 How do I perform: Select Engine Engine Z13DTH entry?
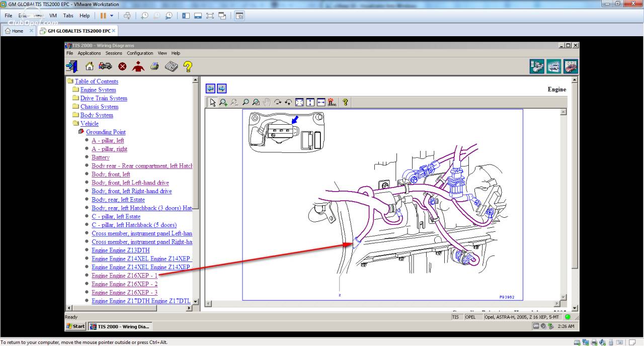[x=121, y=250]
